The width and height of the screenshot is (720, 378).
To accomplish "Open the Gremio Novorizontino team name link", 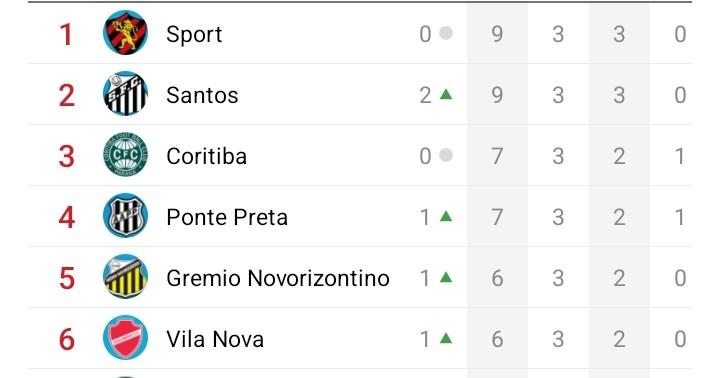I will coord(278,278).
